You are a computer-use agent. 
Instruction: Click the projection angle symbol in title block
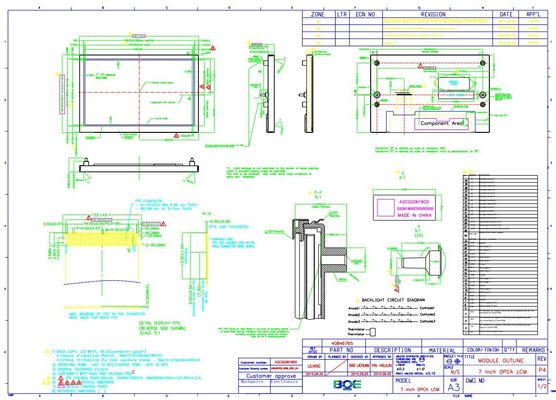(453, 362)
